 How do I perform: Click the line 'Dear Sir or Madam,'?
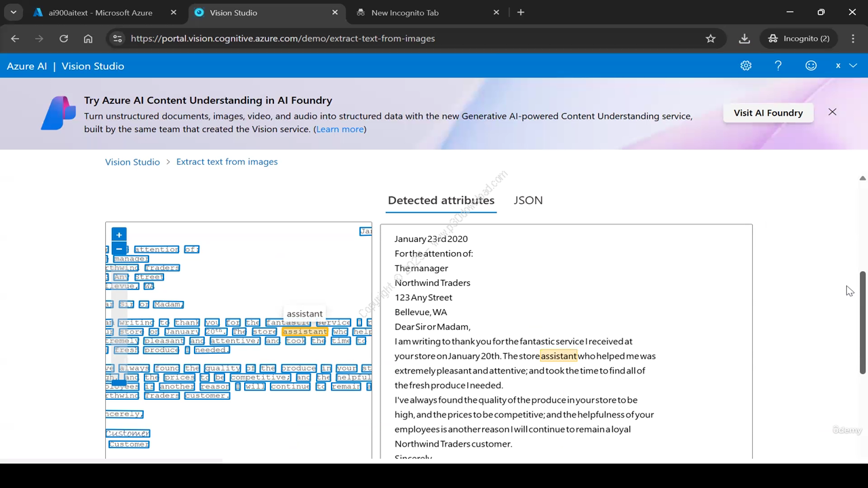[433, 327]
